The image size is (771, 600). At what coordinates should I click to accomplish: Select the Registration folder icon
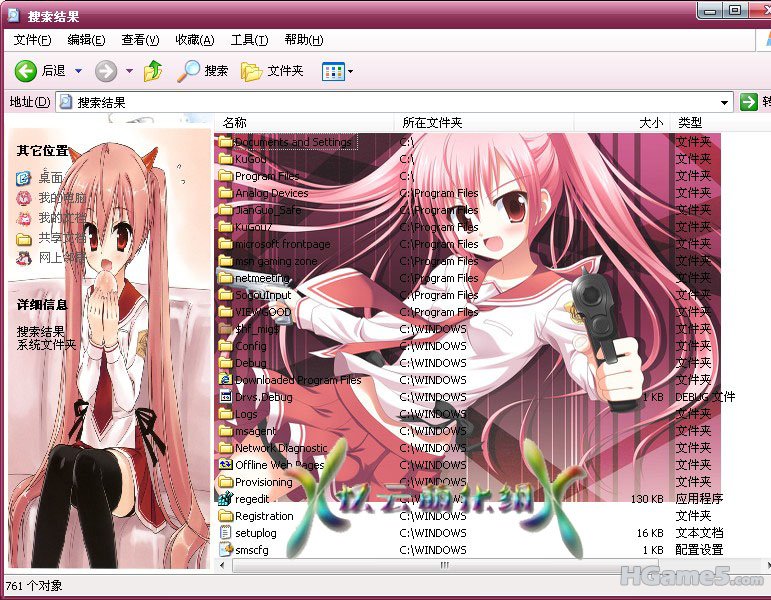coord(226,516)
